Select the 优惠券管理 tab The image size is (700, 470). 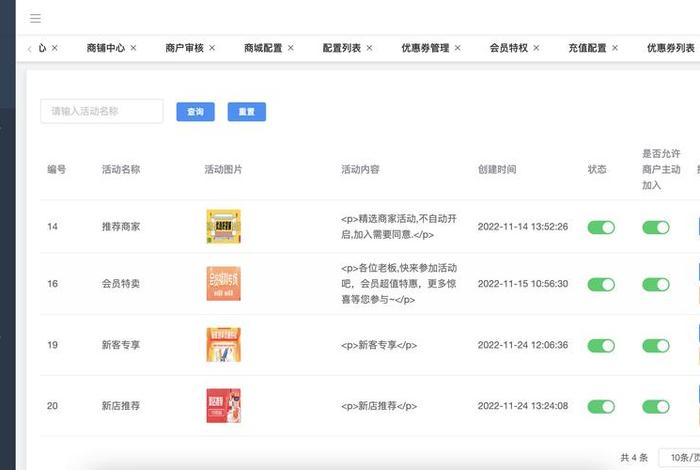click(425, 48)
